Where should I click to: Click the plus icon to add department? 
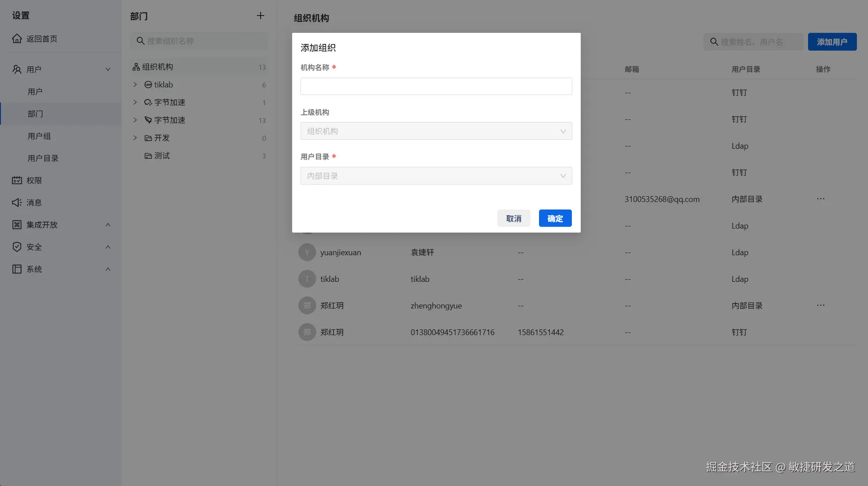(x=261, y=16)
